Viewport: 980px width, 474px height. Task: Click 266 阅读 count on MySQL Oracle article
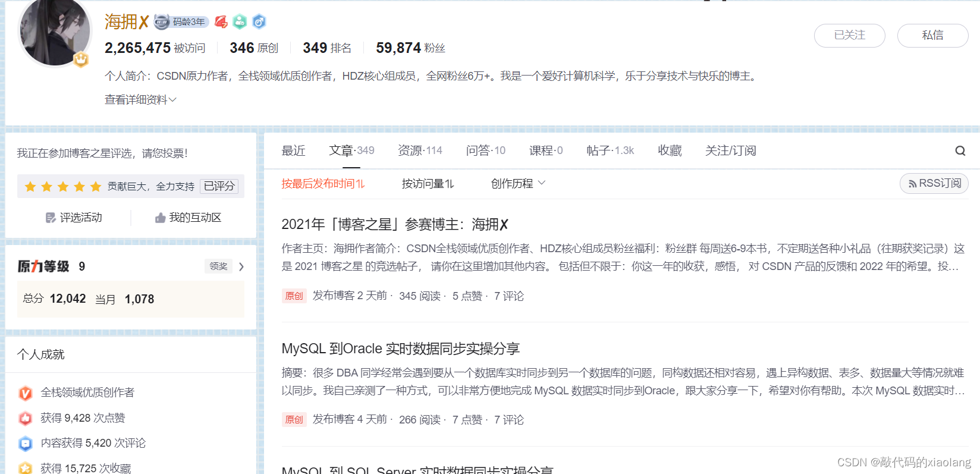tap(419, 420)
